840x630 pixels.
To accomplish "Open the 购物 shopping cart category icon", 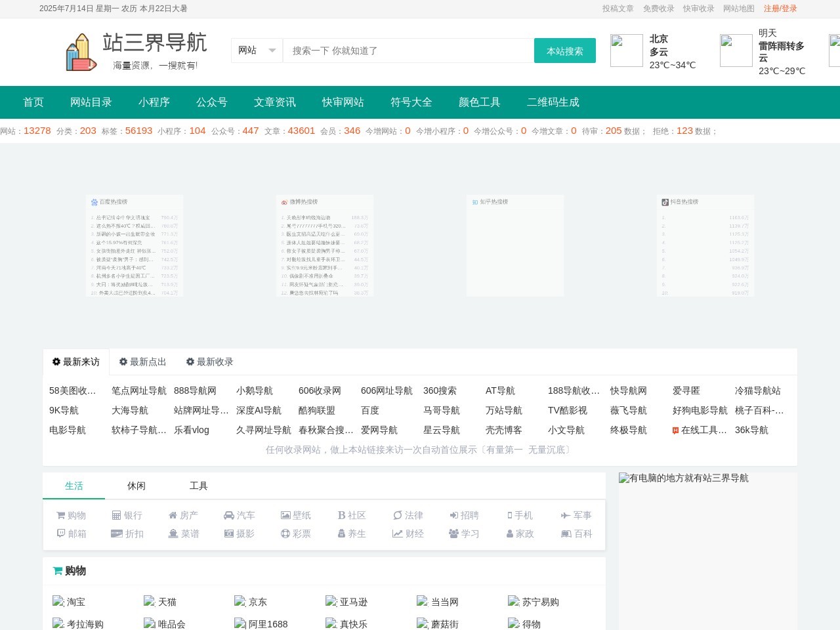I will 61,515.
